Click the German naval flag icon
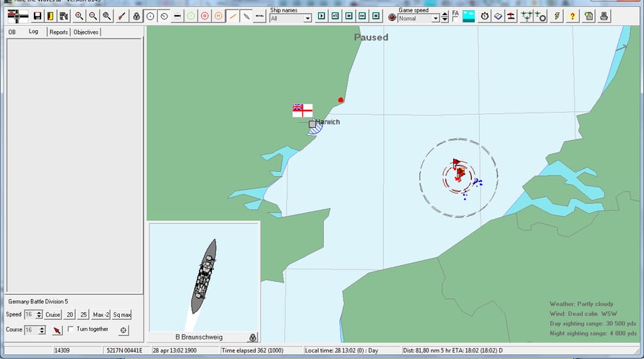 18,17
